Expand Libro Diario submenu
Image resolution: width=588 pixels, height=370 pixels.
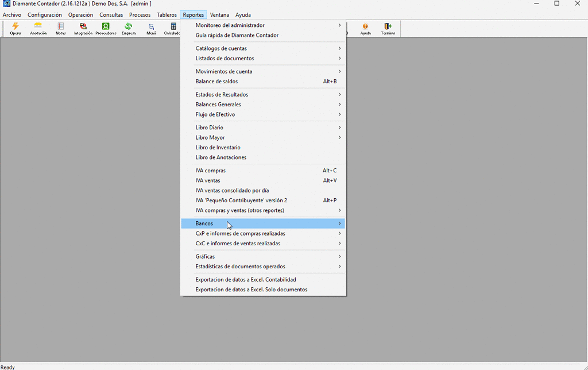[x=263, y=128]
